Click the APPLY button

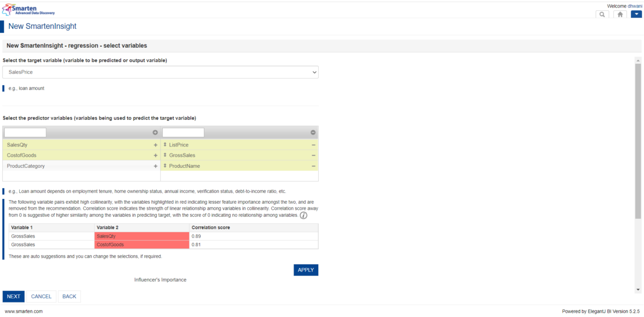pos(305,270)
